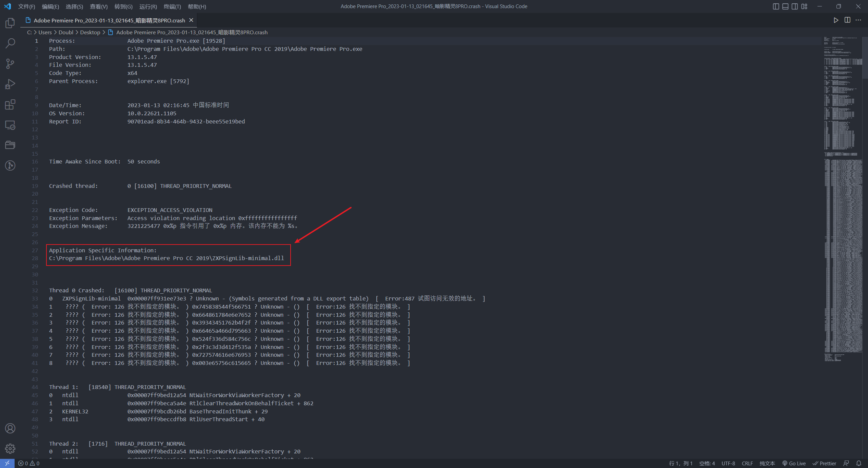This screenshot has width=868, height=468.
Task: Open the 文件(F) menu
Action: coord(26,6)
